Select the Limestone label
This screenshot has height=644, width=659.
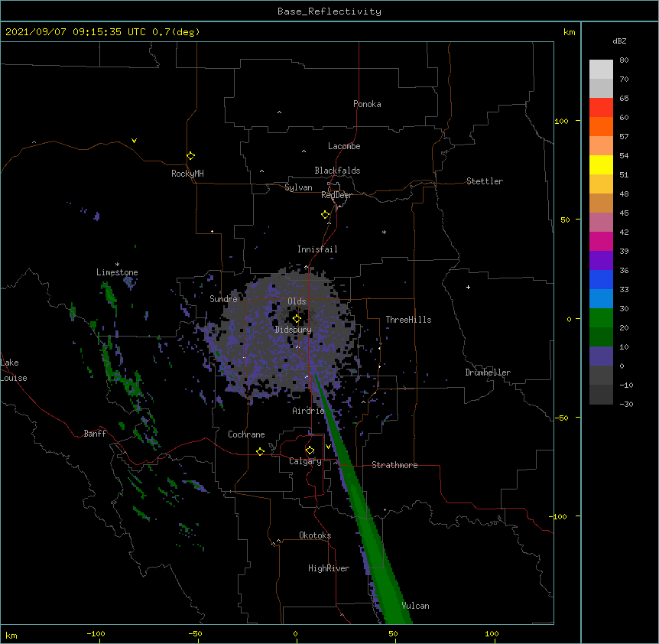click(x=117, y=272)
